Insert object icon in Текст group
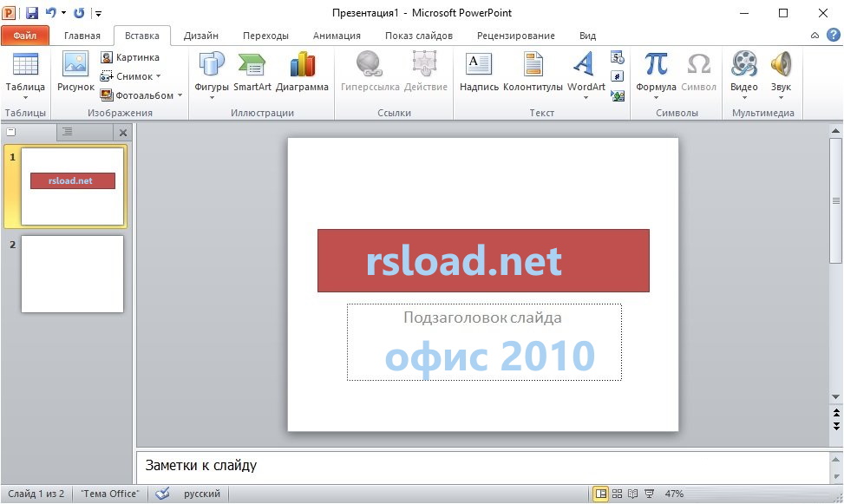The image size is (844, 504). click(618, 95)
